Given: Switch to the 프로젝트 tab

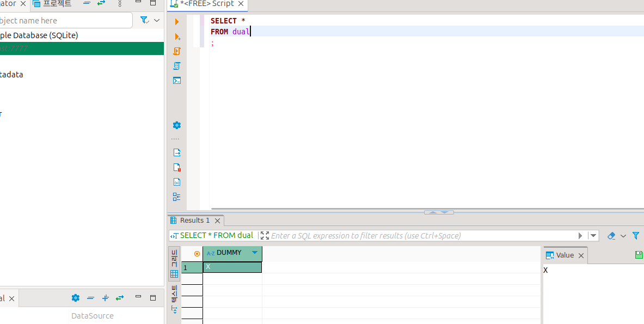Looking at the screenshot, I should tap(52, 4).
